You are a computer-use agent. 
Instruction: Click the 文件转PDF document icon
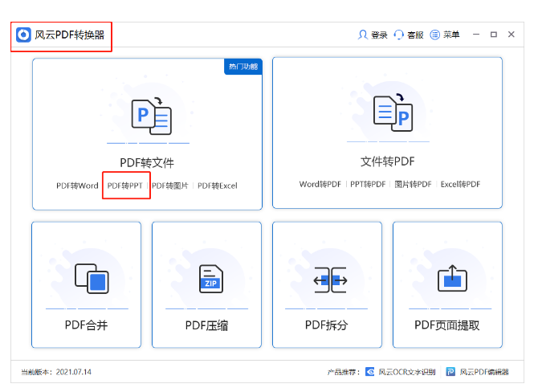pos(393,112)
